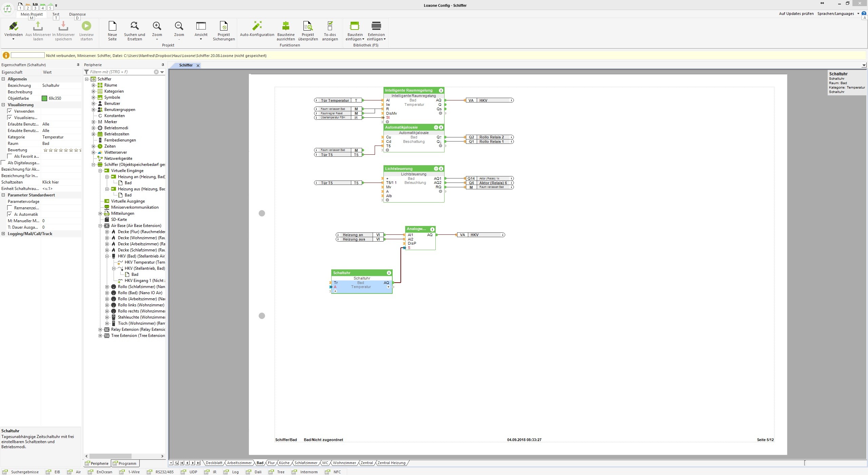868x475 pixels.
Task: Expand the Räume tree node
Action: pos(94,85)
